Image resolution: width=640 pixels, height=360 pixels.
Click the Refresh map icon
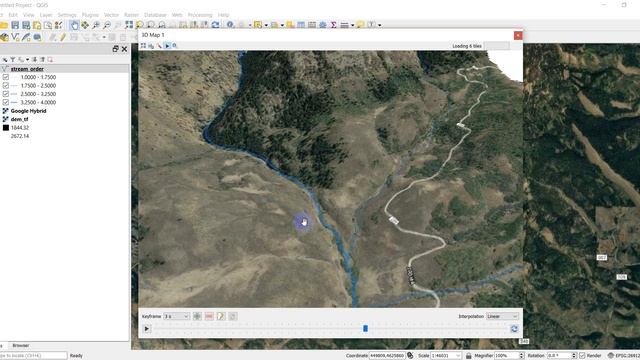click(x=216, y=25)
